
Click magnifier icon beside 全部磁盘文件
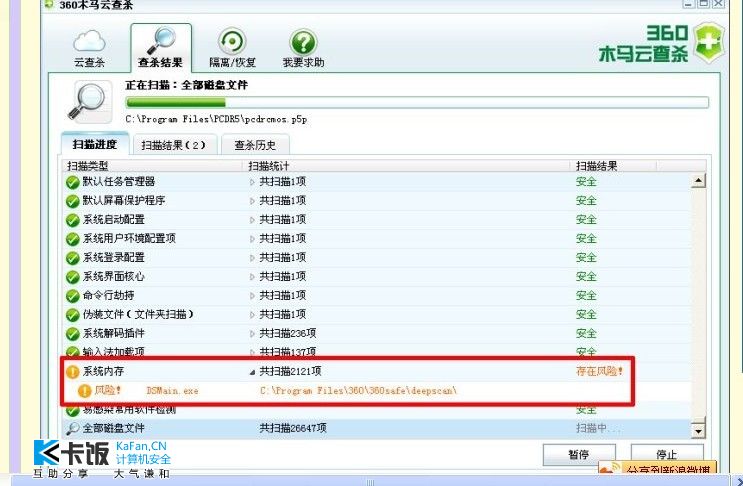72,429
